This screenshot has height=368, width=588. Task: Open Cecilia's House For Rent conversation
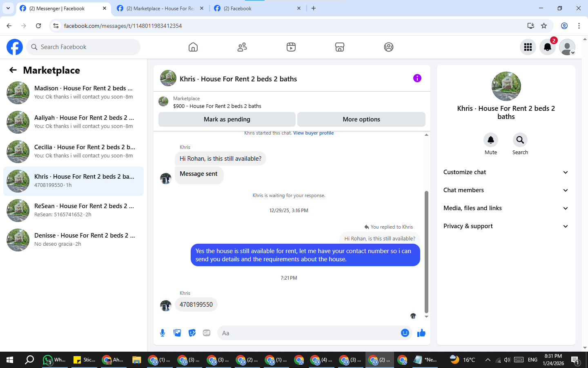[73, 152]
